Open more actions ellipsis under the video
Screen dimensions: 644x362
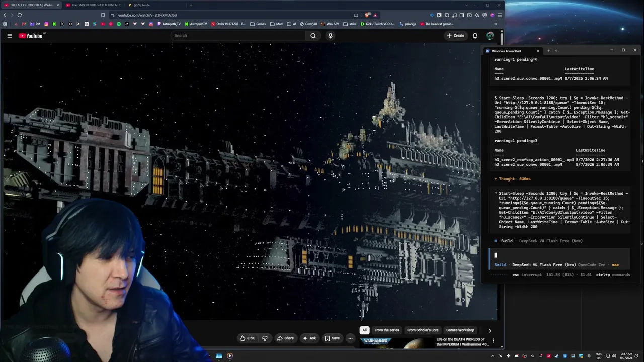pyautogui.click(x=350, y=338)
